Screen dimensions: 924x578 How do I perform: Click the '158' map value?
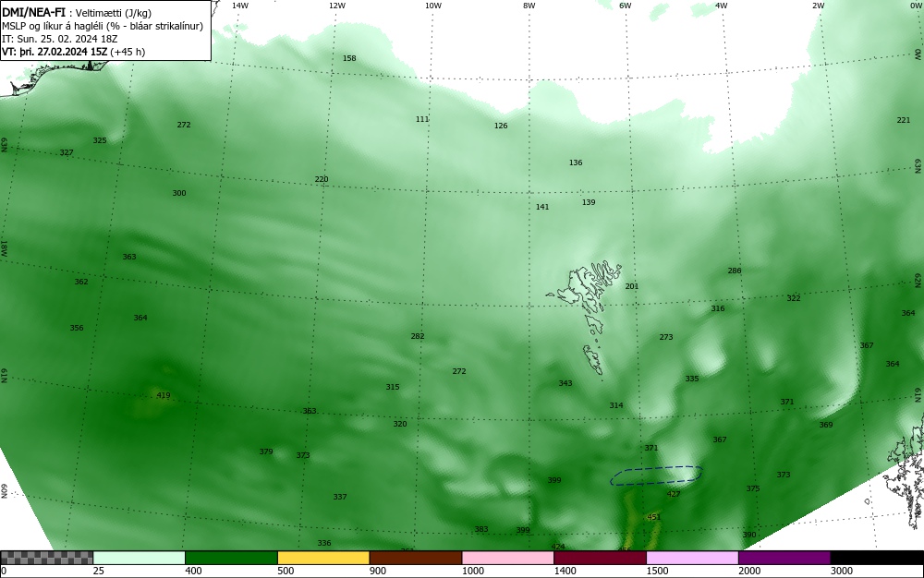pyautogui.click(x=349, y=58)
